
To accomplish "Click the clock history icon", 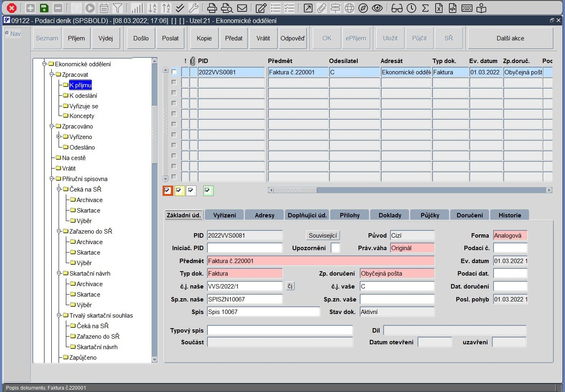I will tap(411, 8).
